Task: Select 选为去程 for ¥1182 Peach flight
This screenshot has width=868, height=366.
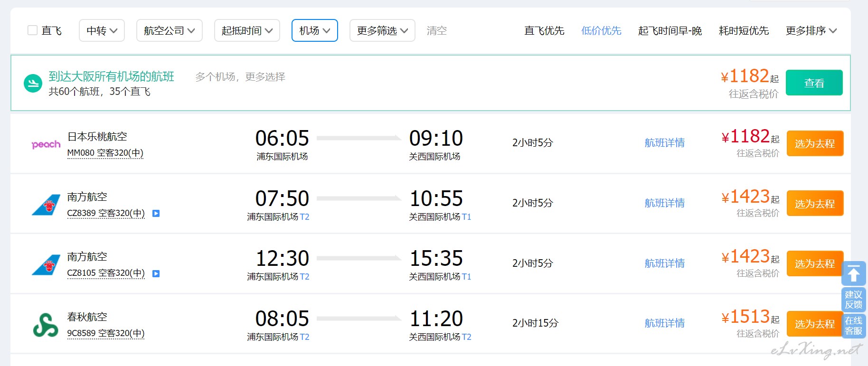Action: tap(815, 143)
